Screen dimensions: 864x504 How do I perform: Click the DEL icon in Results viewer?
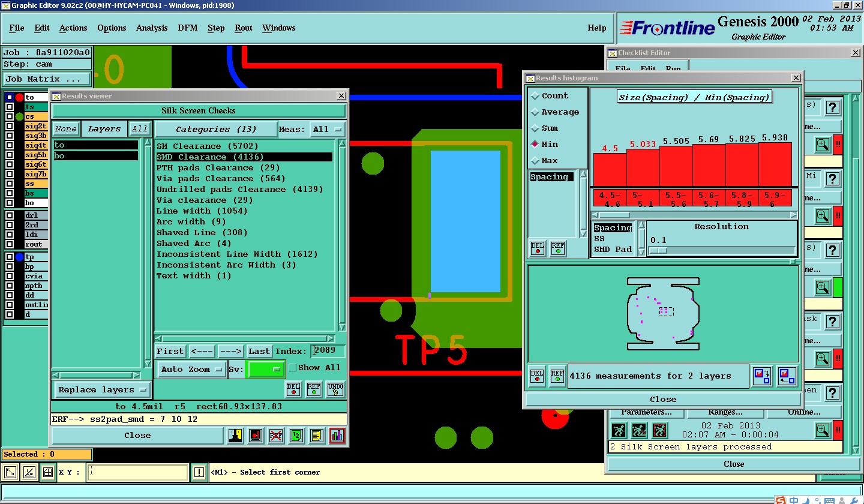pos(293,389)
